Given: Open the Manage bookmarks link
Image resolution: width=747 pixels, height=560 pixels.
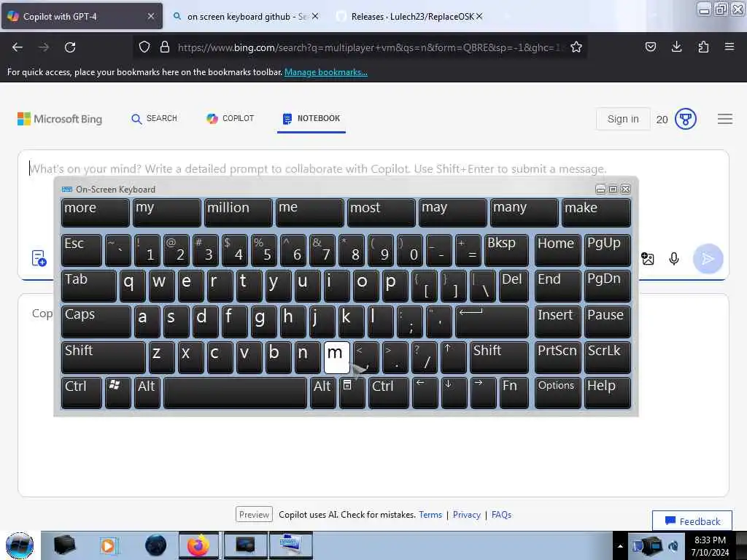Looking at the screenshot, I should coord(326,72).
